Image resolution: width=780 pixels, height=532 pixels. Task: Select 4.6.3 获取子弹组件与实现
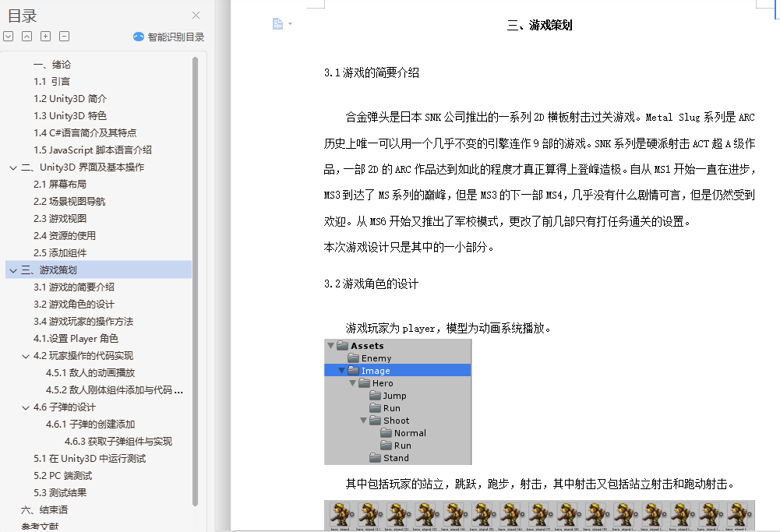118,442
